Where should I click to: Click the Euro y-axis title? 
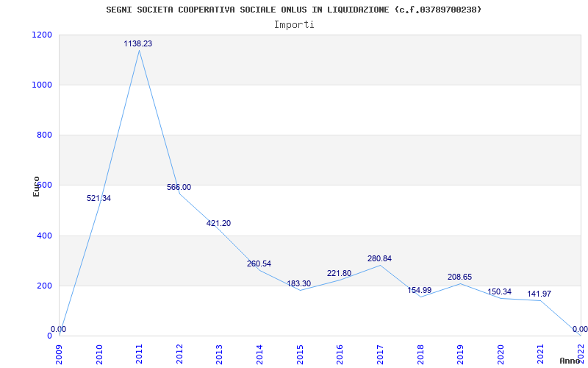pyautogui.click(x=36, y=187)
